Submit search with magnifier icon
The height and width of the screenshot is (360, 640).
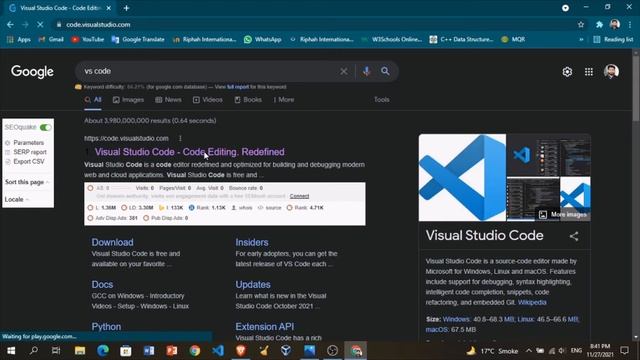385,71
